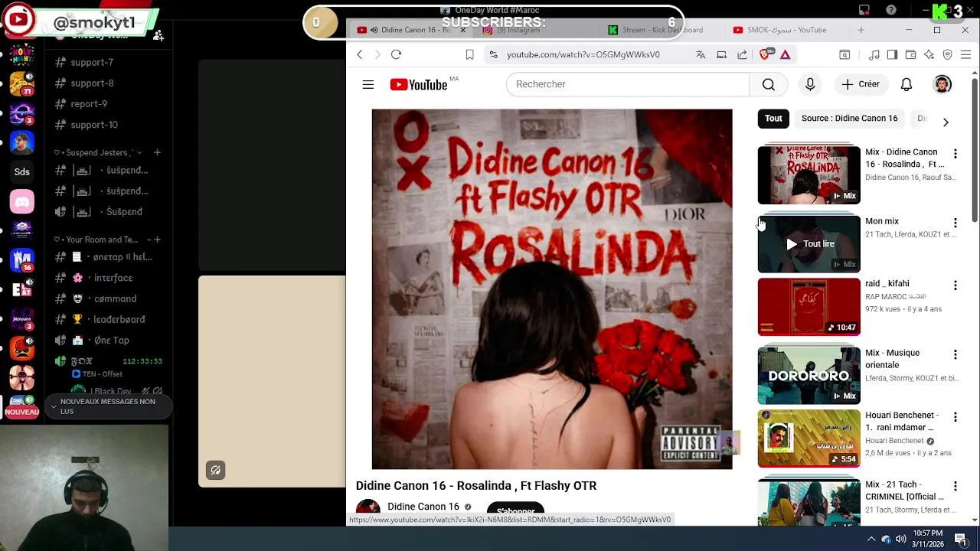
Task: Open options menu for Mix - Musique orientale
Action: pos(955,354)
